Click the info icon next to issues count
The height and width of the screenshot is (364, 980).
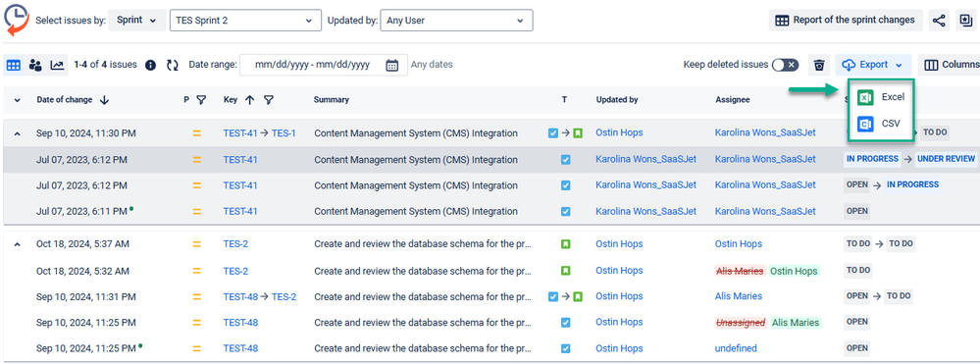(x=150, y=65)
